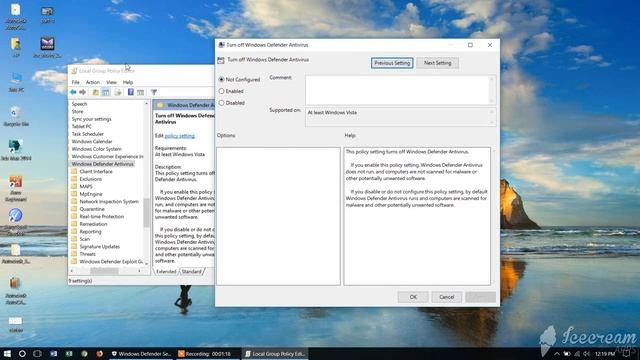Launch Firefox from the taskbar
This screenshot has width=640, height=360.
point(100,353)
